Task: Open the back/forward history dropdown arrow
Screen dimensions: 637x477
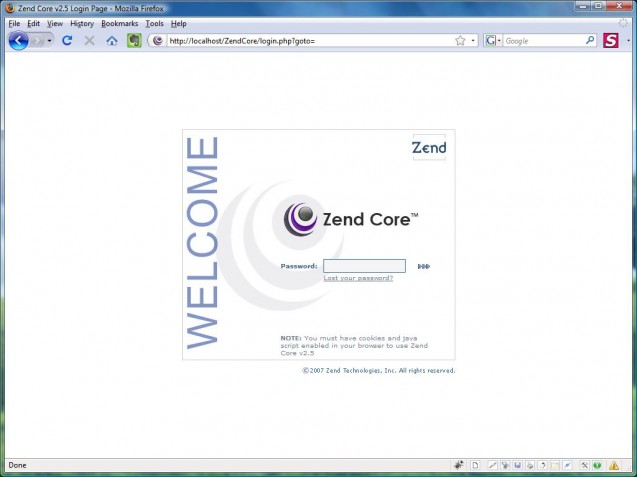Action: coord(49,41)
